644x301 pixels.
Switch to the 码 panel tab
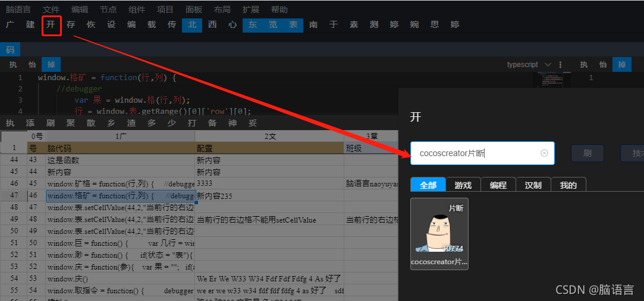(10, 50)
